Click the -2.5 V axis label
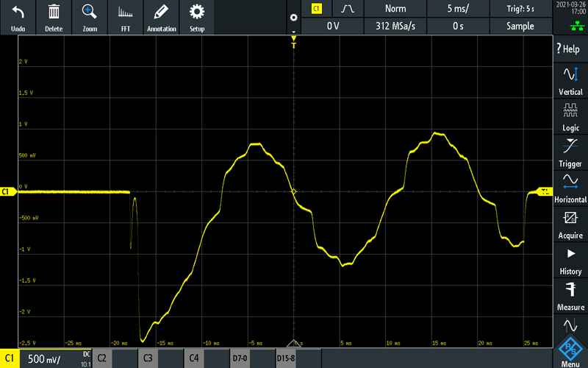588x368 pixels. click(27, 343)
